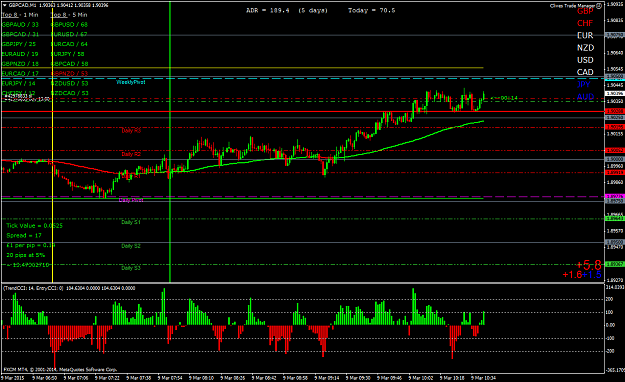Click the CCI 200 level axis label
Viewport: 625px width, 382px height.
tap(610, 299)
